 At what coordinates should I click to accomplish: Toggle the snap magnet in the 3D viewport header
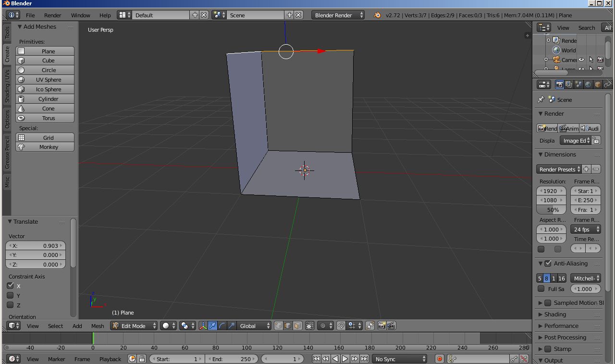click(341, 326)
